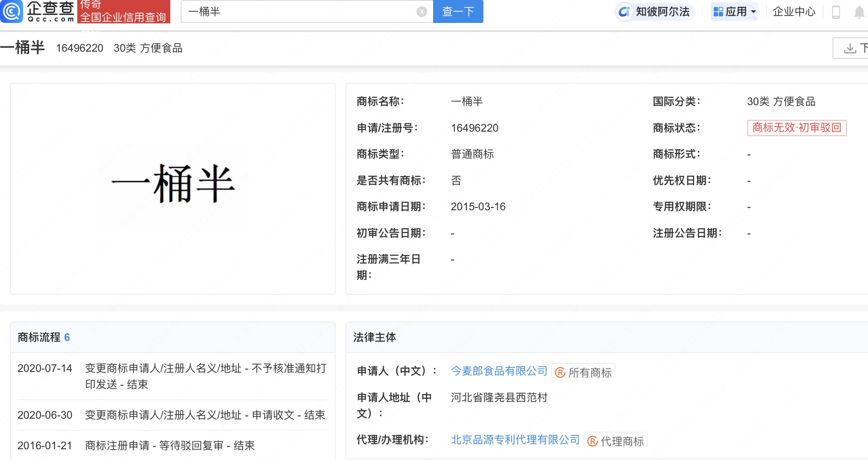Click the 应用 grid icon

(718, 12)
